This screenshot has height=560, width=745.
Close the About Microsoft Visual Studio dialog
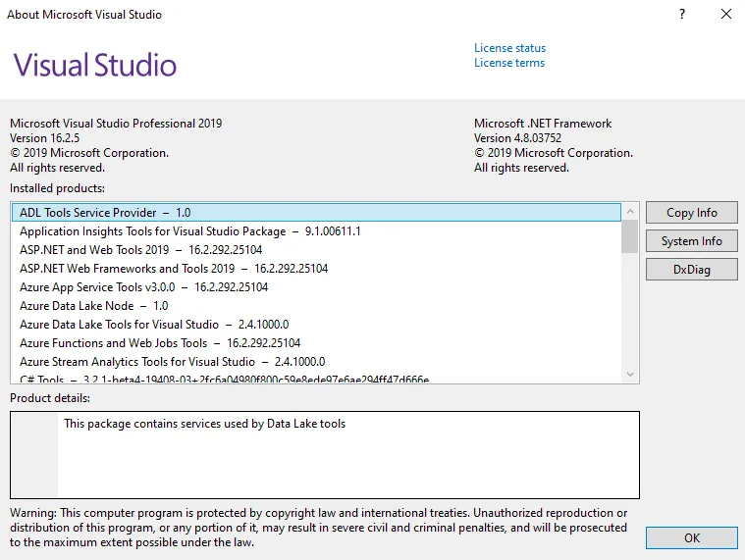pyautogui.click(x=726, y=14)
